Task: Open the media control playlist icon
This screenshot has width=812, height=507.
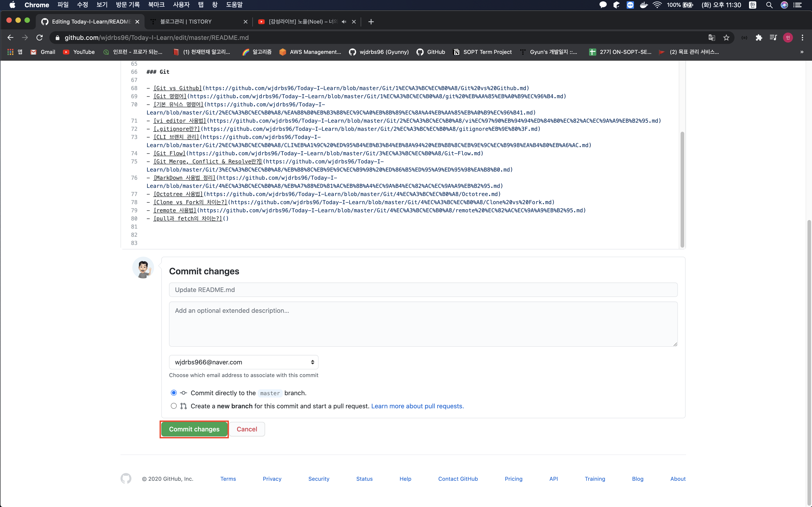Action: pos(773,38)
